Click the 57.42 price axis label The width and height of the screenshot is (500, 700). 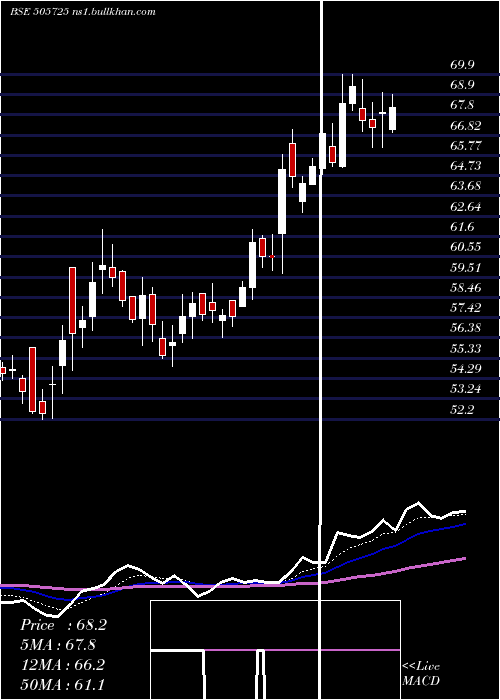point(466,308)
